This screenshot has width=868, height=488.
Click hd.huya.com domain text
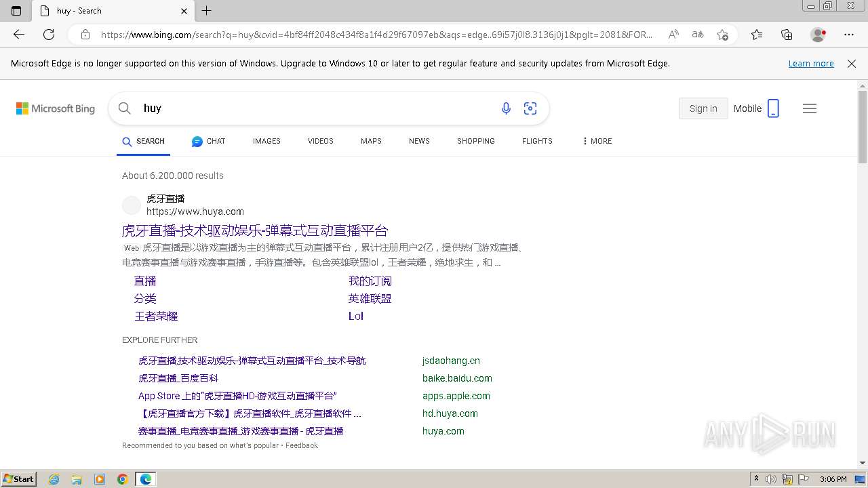click(450, 413)
